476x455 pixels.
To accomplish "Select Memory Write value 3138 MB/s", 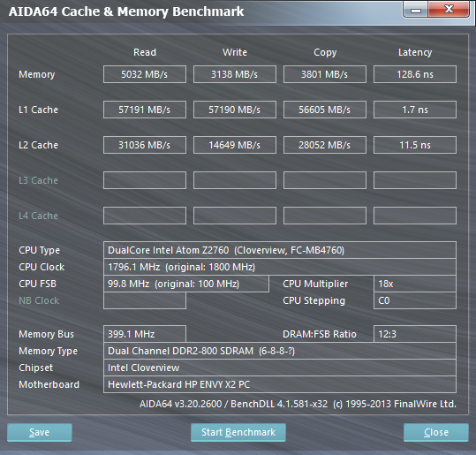I will coord(235,74).
